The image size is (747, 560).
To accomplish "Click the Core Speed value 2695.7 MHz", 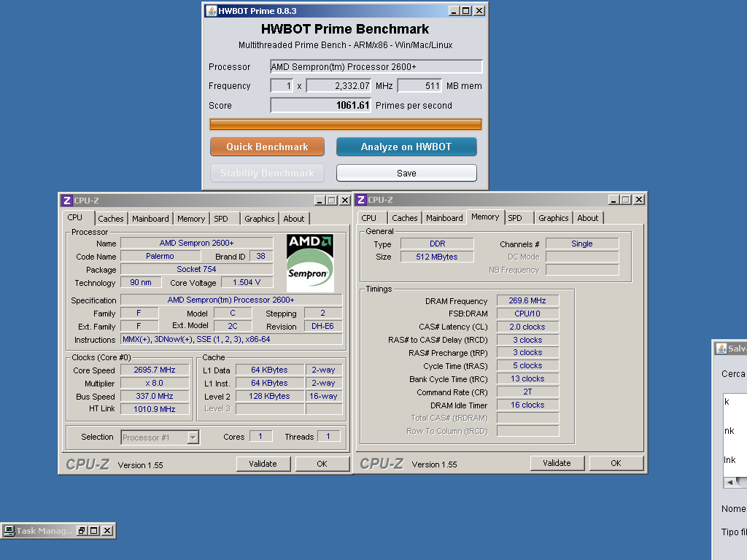I will 155,370.
